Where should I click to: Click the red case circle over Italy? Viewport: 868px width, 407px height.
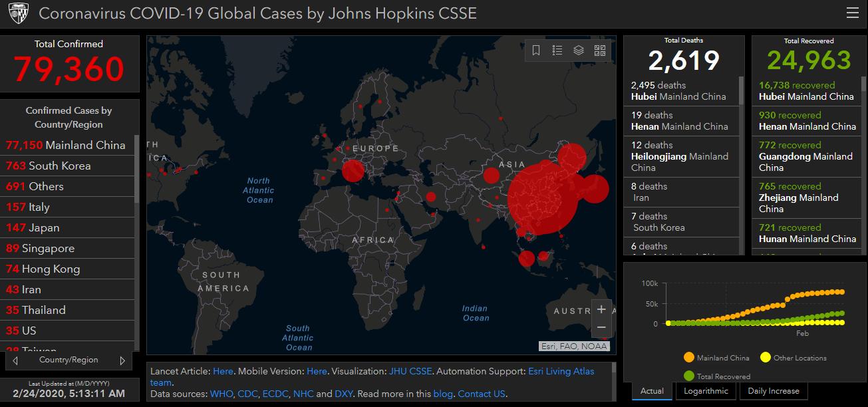pyautogui.click(x=353, y=171)
